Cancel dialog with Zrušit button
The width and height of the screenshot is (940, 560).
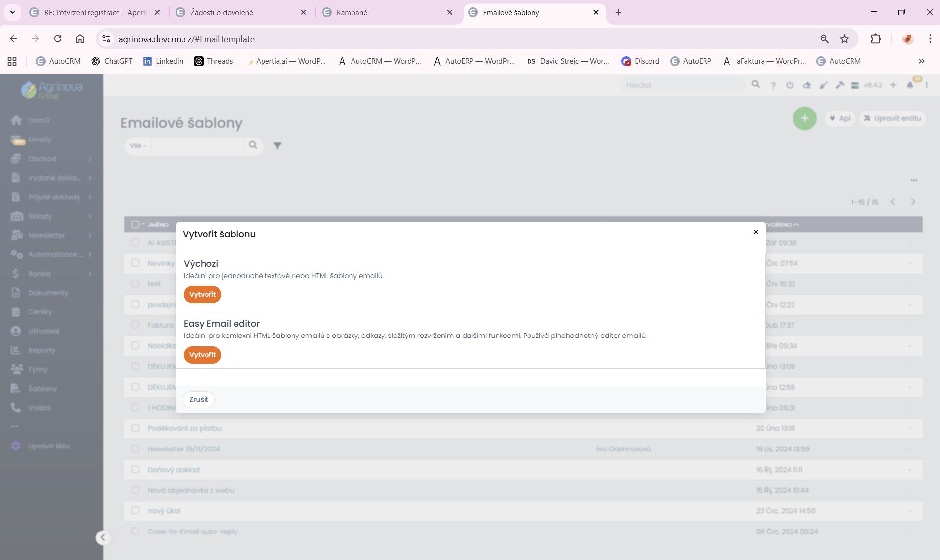click(199, 399)
